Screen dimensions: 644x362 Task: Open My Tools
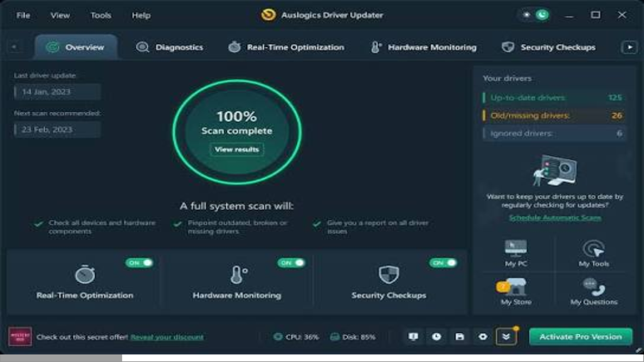[x=594, y=253]
